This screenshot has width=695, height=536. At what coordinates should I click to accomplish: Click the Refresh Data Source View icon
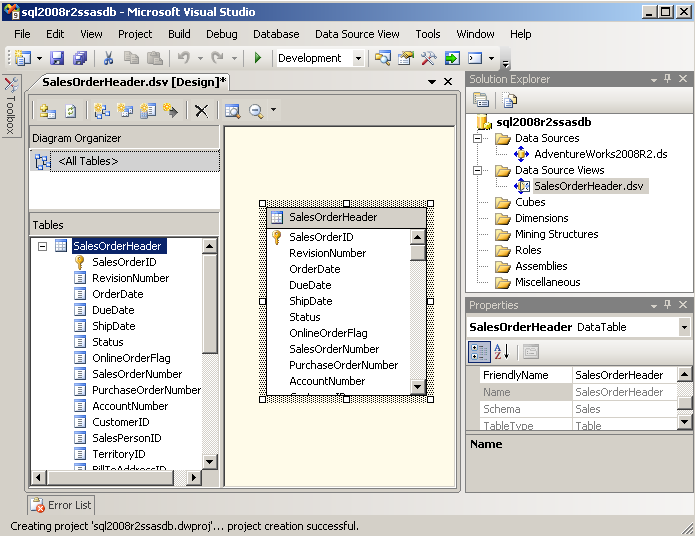click(x=71, y=110)
